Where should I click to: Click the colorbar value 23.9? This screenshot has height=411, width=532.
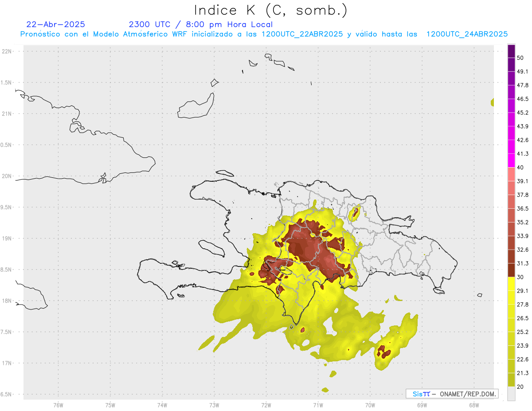pyautogui.click(x=523, y=346)
